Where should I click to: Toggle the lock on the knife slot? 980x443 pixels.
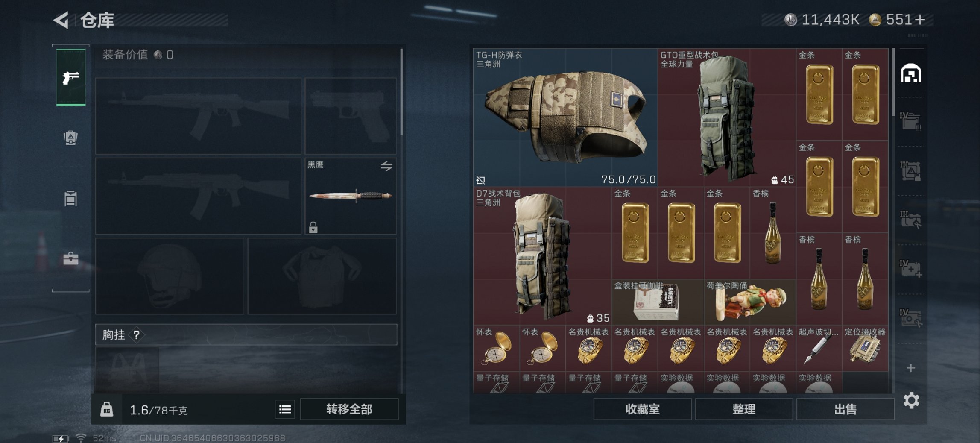313,227
